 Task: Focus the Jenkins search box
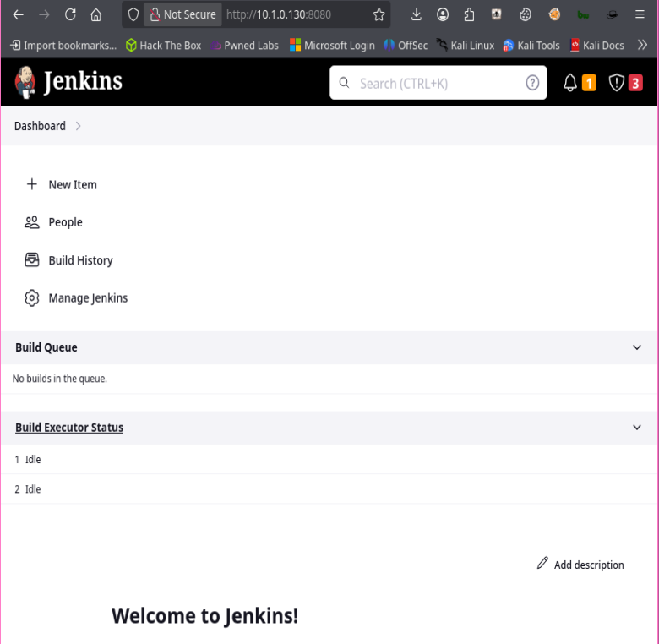(438, 83)
